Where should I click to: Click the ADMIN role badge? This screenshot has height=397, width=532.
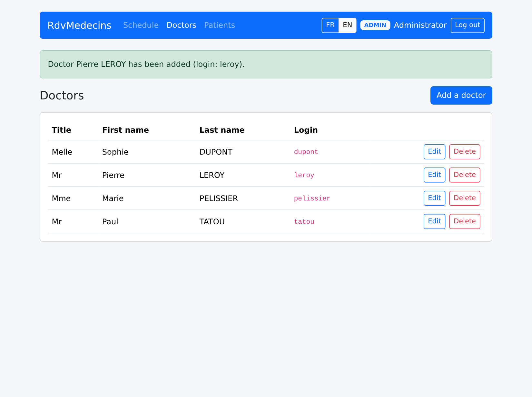point(375,25)
